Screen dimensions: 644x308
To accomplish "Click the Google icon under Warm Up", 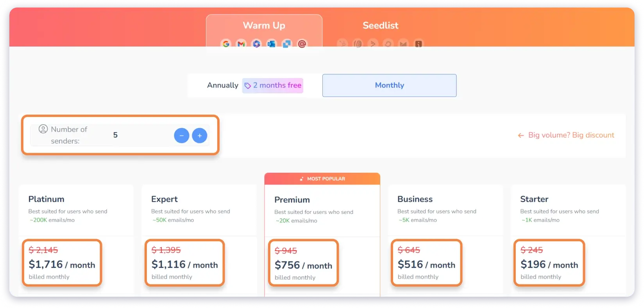I will (226, 44).
